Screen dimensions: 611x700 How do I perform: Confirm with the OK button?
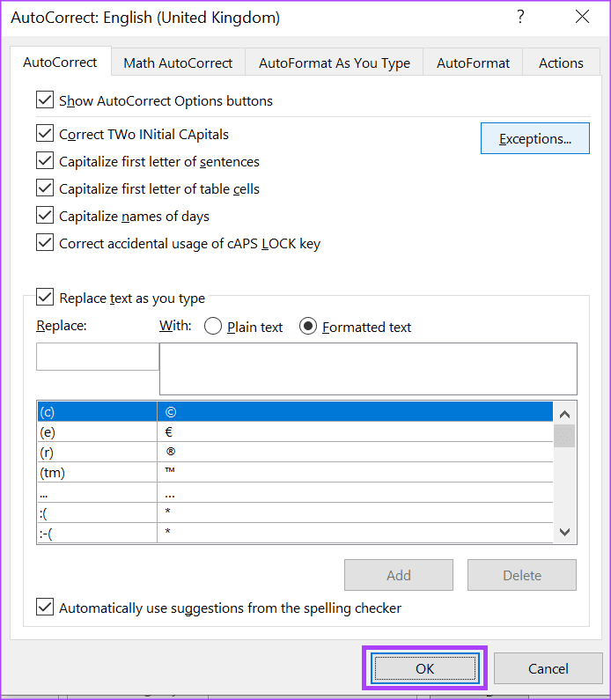pyautogui.click(x=425, y=668)
